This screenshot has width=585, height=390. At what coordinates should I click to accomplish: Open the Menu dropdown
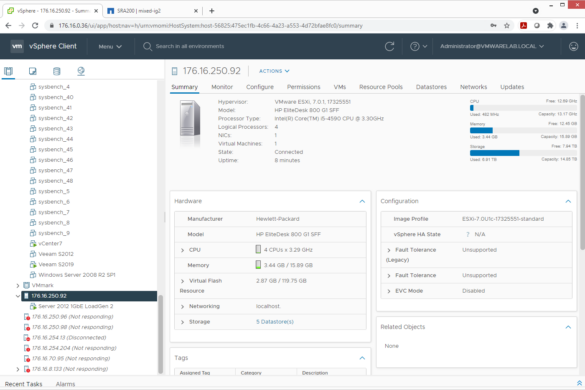click(x=110, y=47)
